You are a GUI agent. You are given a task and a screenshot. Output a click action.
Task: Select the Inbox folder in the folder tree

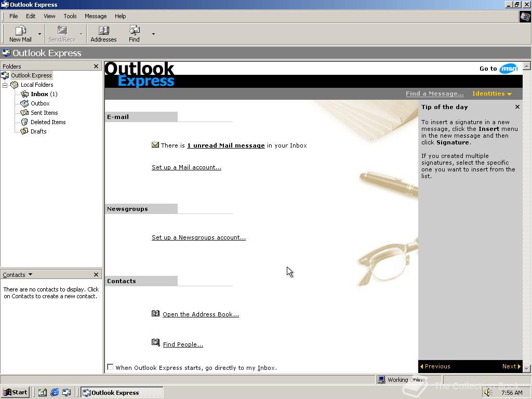(x=39, y=94)
